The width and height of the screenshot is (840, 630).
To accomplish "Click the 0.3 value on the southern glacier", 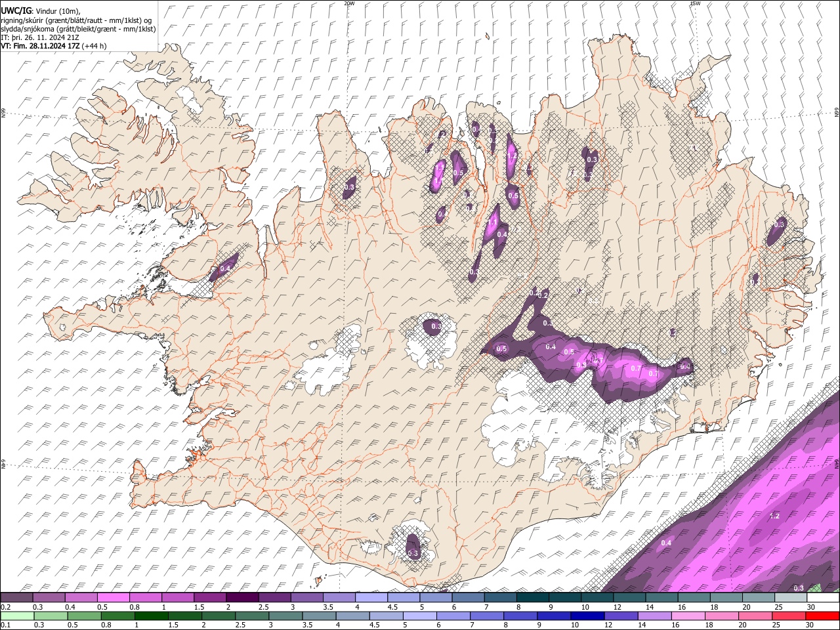I will [x=412, y=554].
